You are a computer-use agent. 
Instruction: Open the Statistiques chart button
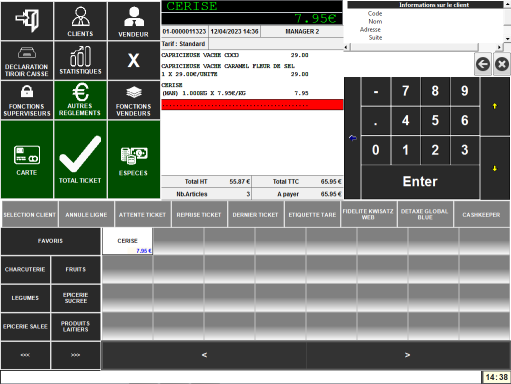pos(80,60)
